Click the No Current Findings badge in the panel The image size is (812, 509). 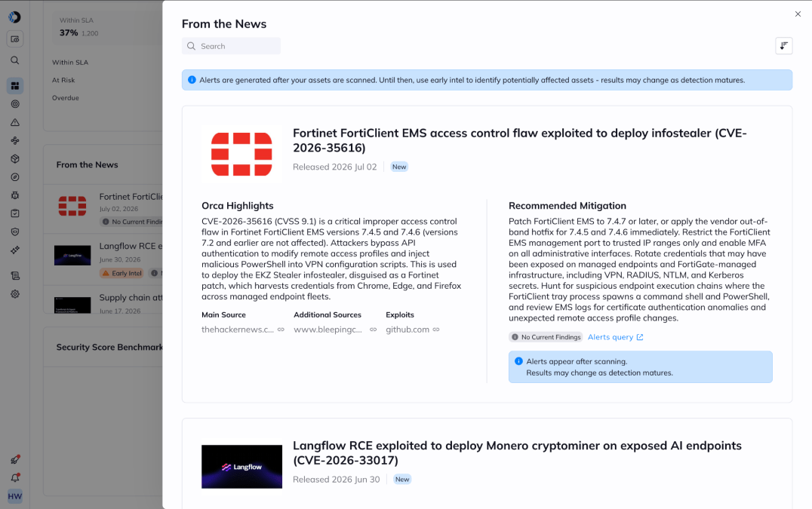click(546, 337)
